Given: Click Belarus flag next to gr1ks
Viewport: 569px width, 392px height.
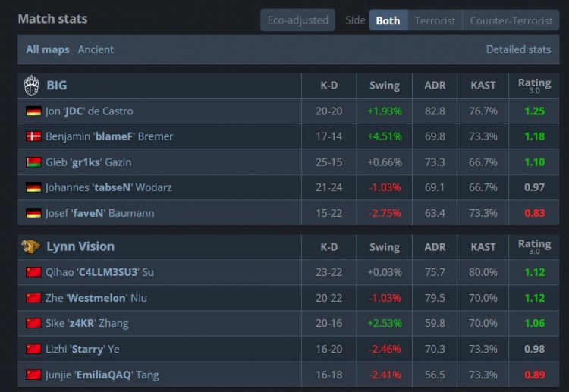Looking at the screenshot, I should (x=33, y=162).
